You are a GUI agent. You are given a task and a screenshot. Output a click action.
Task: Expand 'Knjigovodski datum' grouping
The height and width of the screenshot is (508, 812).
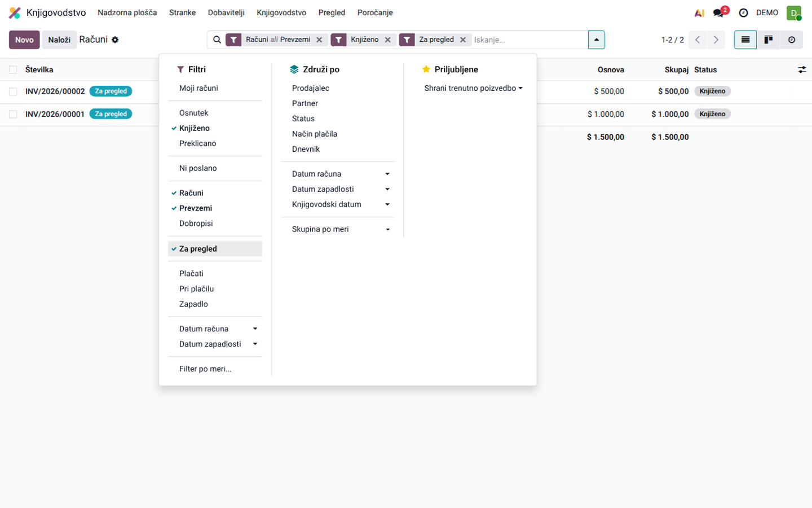pyautogui.click(x=338, y=204)
